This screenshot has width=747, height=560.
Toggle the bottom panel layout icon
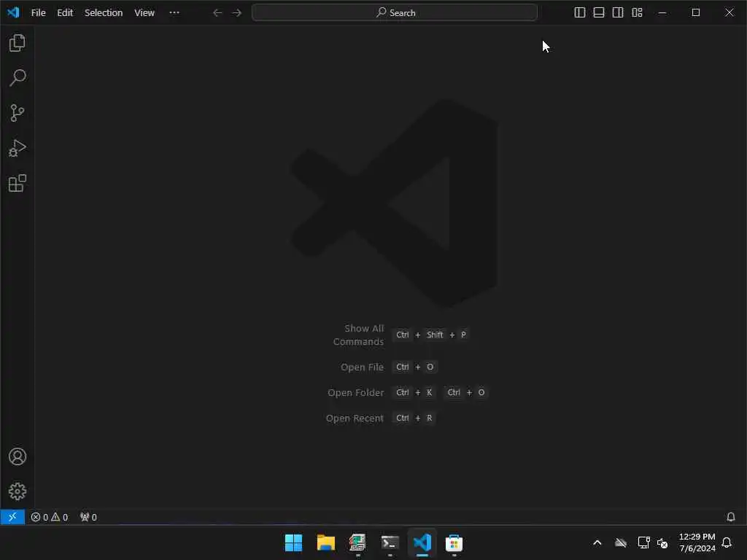point(599,13)
